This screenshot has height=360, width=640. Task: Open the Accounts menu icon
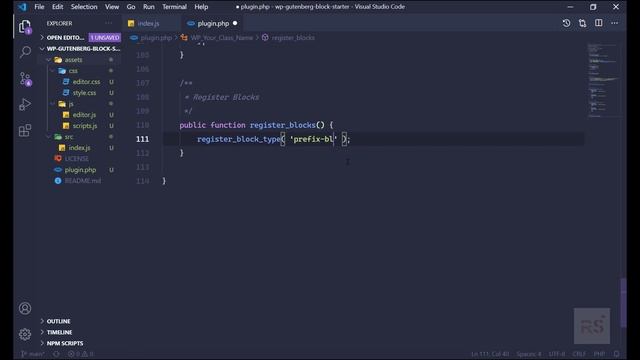[x=25, y=308]
